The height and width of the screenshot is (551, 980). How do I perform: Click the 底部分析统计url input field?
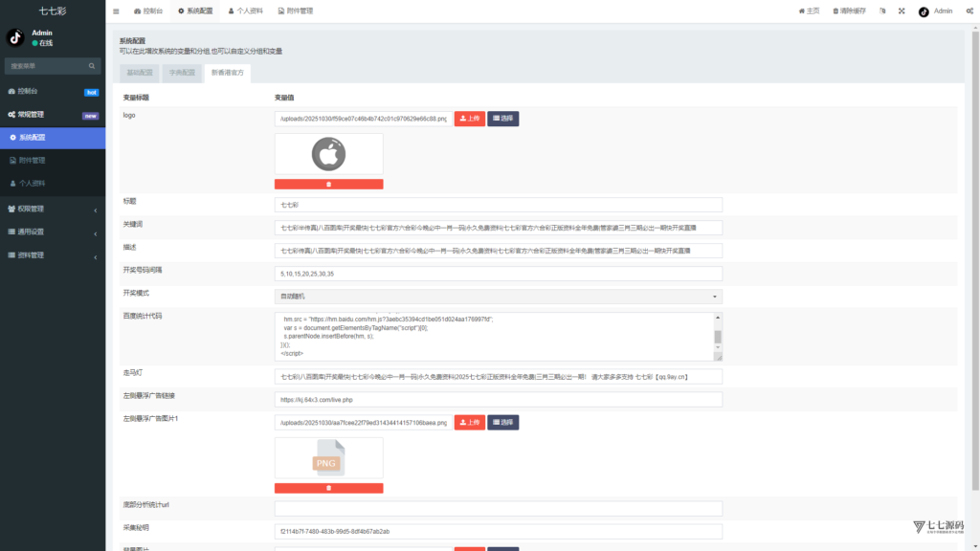pos(498,509)
